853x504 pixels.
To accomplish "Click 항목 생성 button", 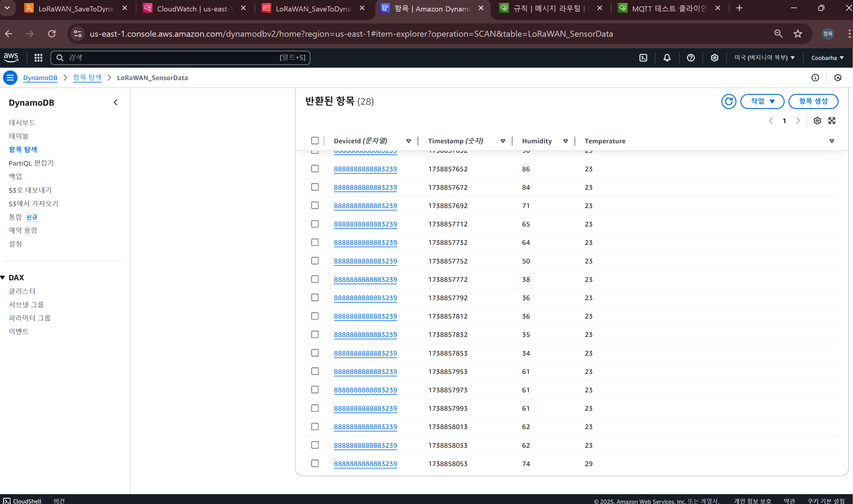I will coord(813,101).
